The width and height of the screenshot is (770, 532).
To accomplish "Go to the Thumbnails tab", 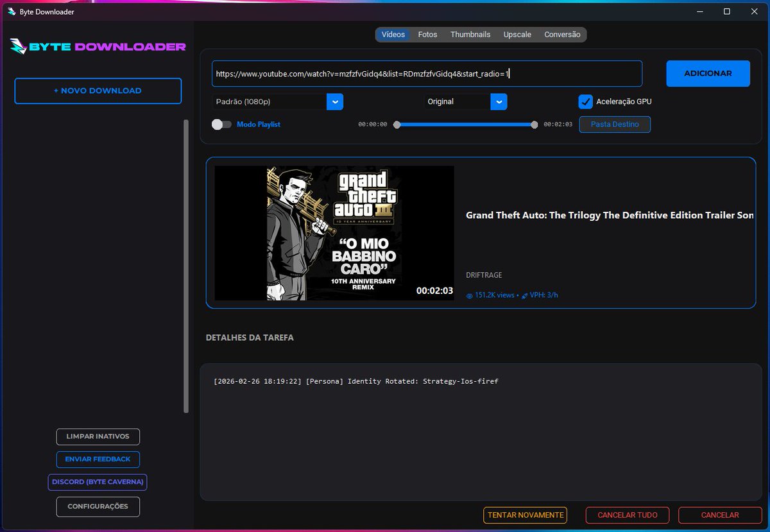I will (470, 35).
